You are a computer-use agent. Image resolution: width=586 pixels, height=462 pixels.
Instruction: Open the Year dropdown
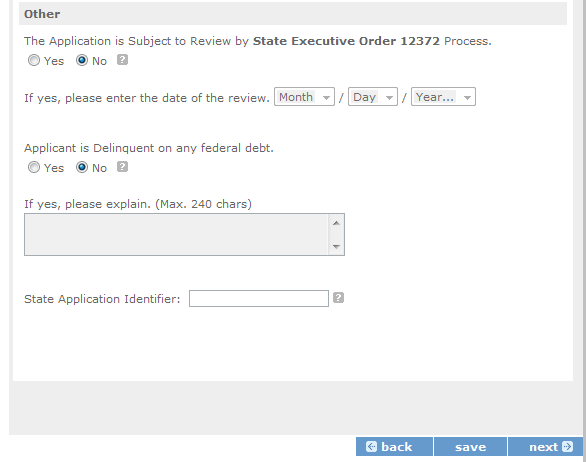point(443,97)
